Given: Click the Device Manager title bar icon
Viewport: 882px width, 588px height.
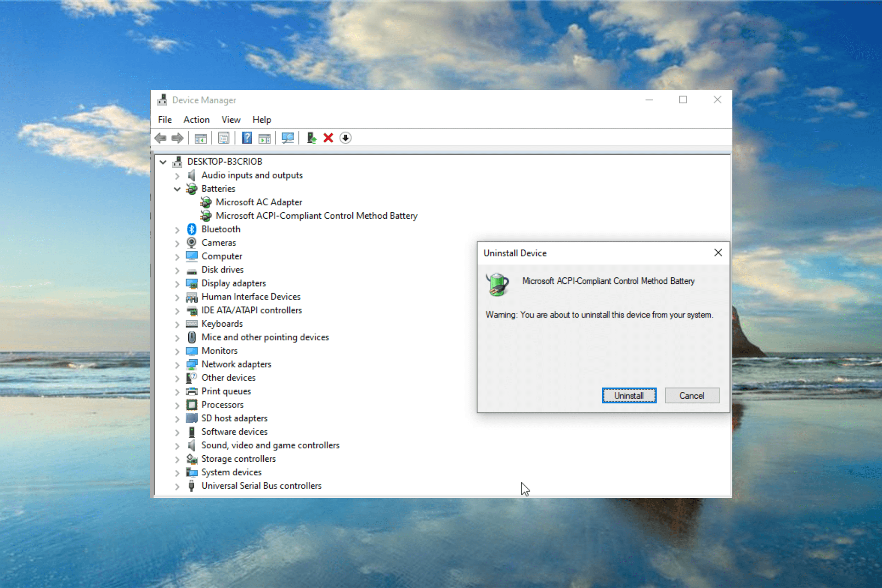Looking at the screenshot, I should tap(162, 100).
